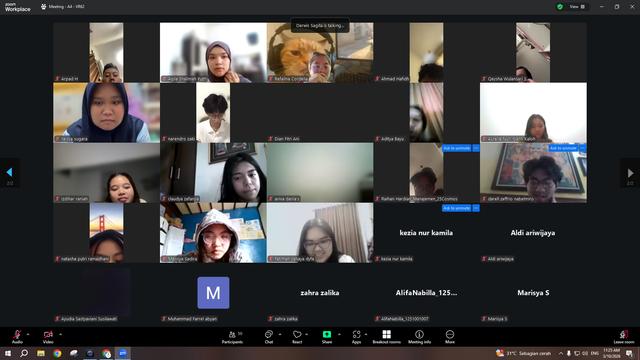Switch the ENG input language indicator

[595, 353]
